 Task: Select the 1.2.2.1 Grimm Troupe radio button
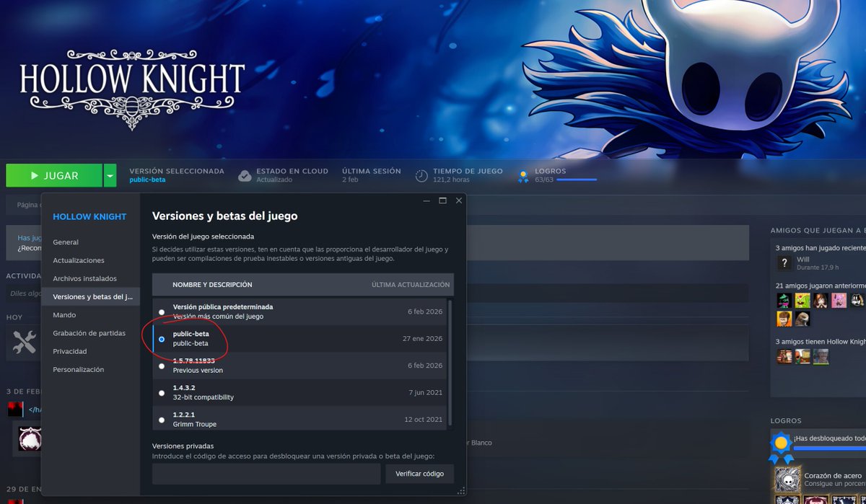162,420
